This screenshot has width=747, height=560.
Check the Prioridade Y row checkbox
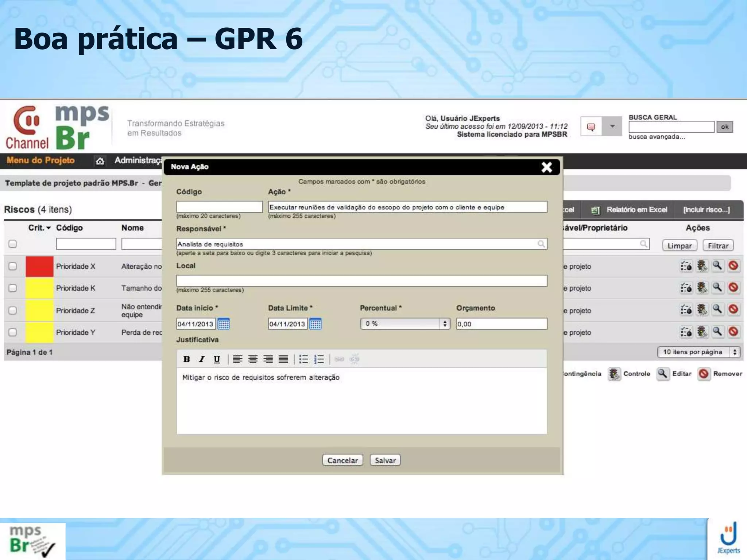pos(13,332)
